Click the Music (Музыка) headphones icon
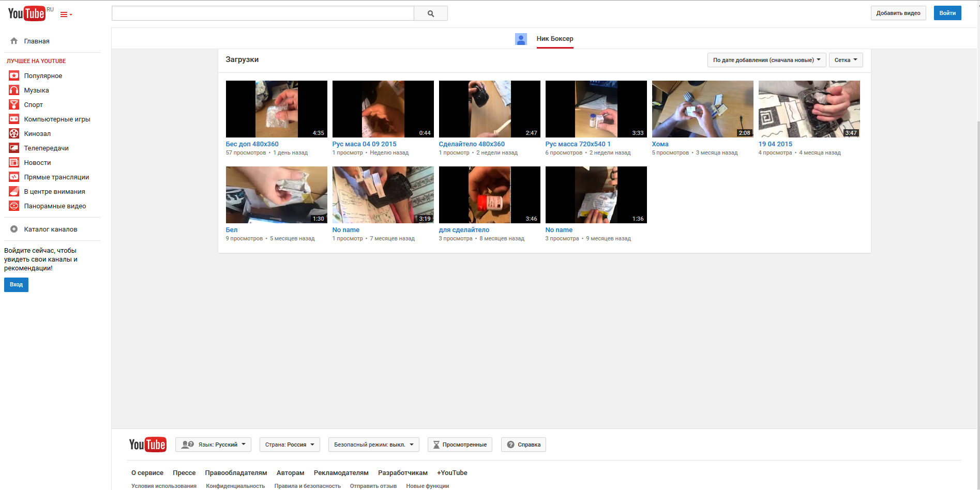 pyautogui.click(x=14, y=90)
